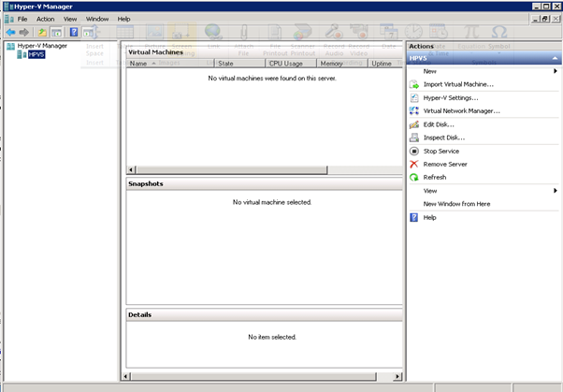Click the Help icon in the Actions pane
The height and width of the screenshot is (392, 563).
[414, 217]
